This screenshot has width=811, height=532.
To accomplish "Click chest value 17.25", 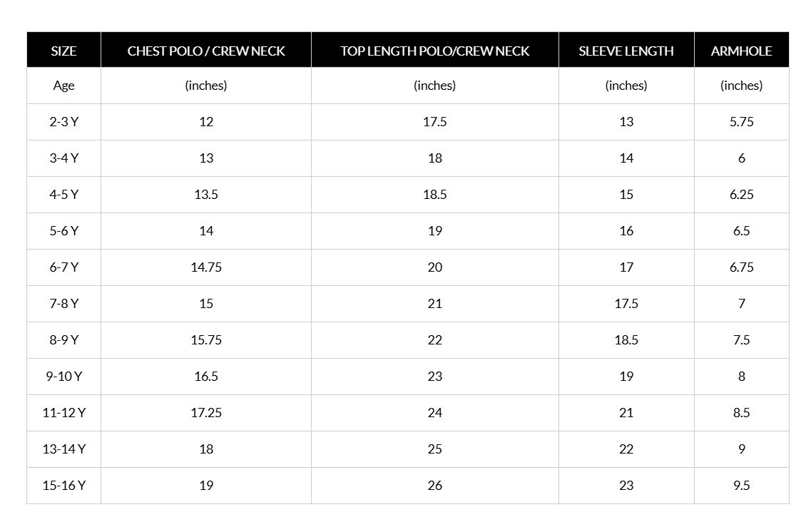I will (x=206, y=413).
